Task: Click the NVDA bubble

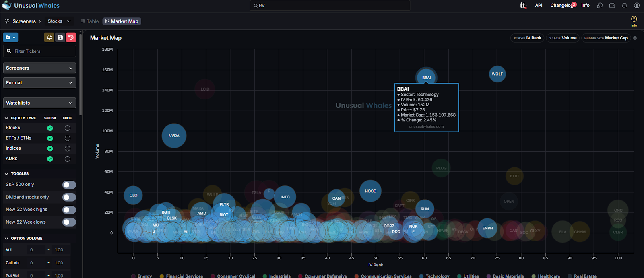Action: tap(174, 136)
